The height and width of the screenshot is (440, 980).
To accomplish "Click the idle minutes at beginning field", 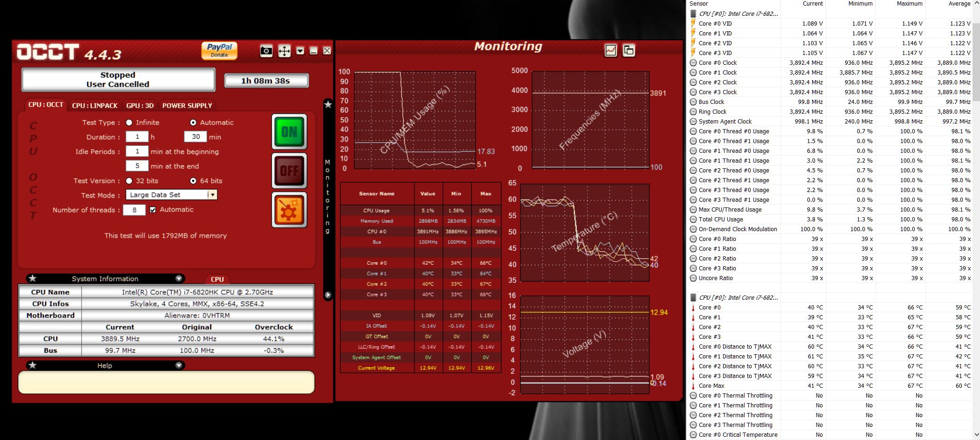I will click(x=137, y=151).
